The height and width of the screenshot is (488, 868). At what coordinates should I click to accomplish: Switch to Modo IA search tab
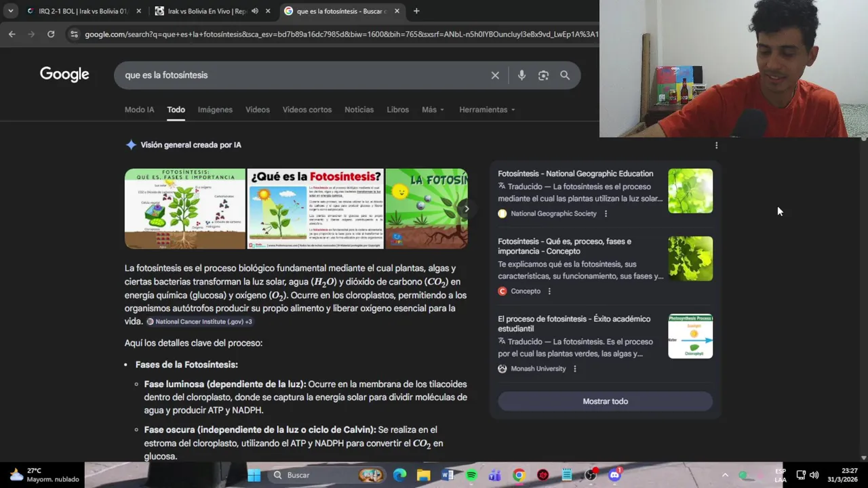coord(139,110)
